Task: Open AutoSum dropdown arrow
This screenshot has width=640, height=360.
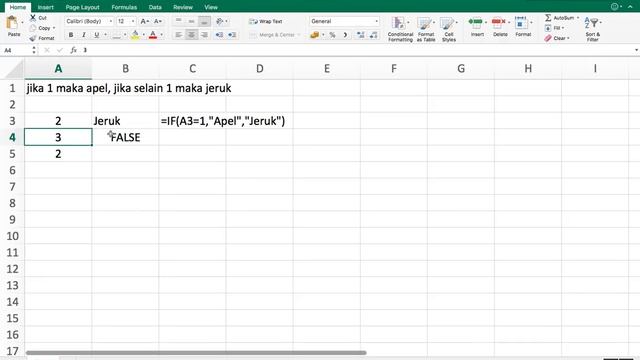Action: (x=578, y=18)
